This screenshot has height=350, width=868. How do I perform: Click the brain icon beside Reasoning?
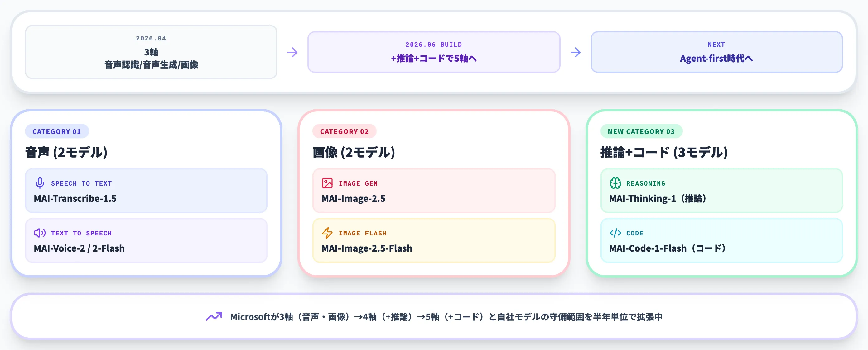[615, 183]
